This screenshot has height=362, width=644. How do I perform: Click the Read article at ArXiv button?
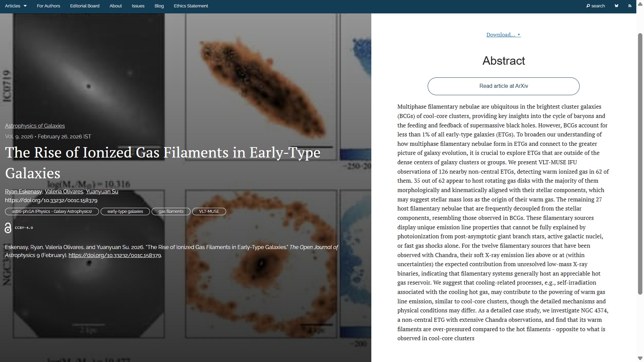503,86
